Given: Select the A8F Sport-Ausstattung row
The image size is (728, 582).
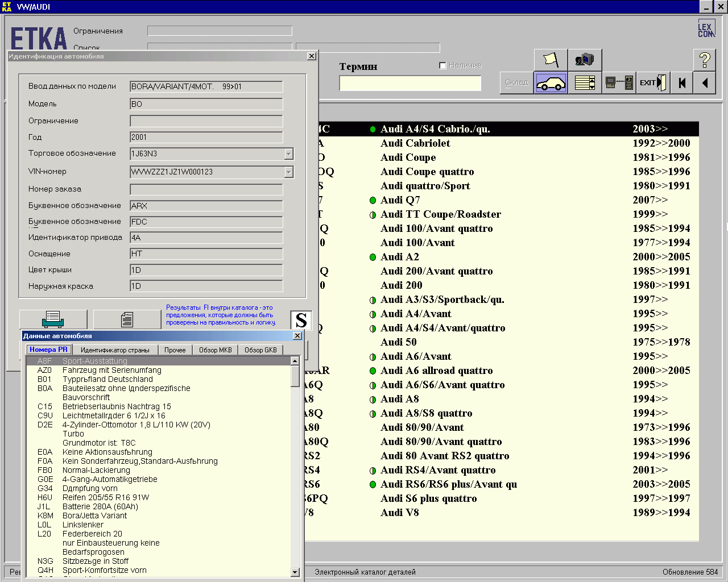Looking at the screenshot, I should [x=159, y=361].
